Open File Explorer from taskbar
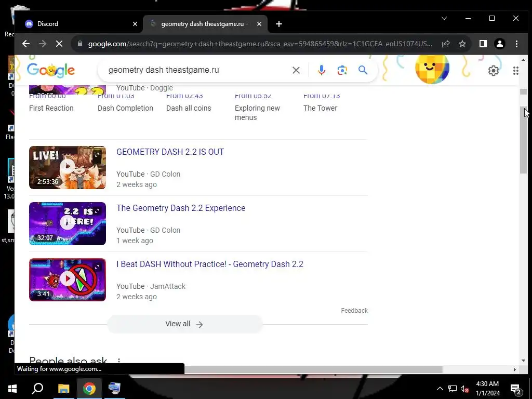 (63, 389)
